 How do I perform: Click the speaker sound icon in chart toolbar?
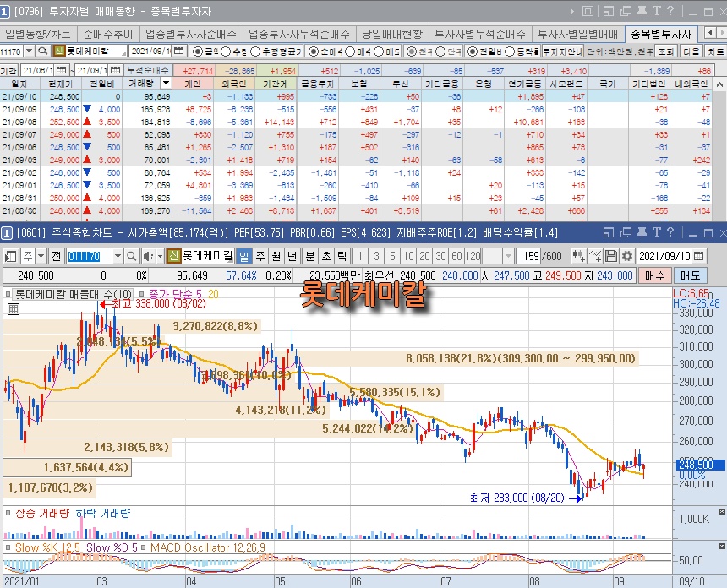pyautogui.click(x=149, y=256)
